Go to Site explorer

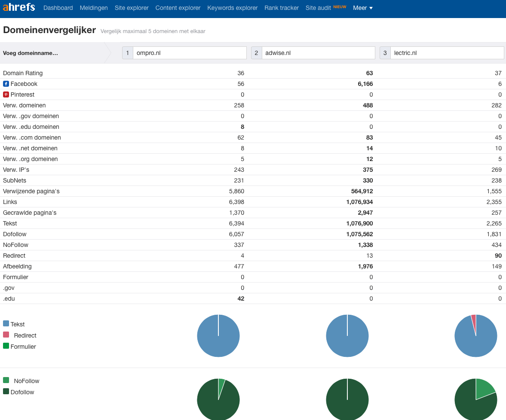[132, 8]
